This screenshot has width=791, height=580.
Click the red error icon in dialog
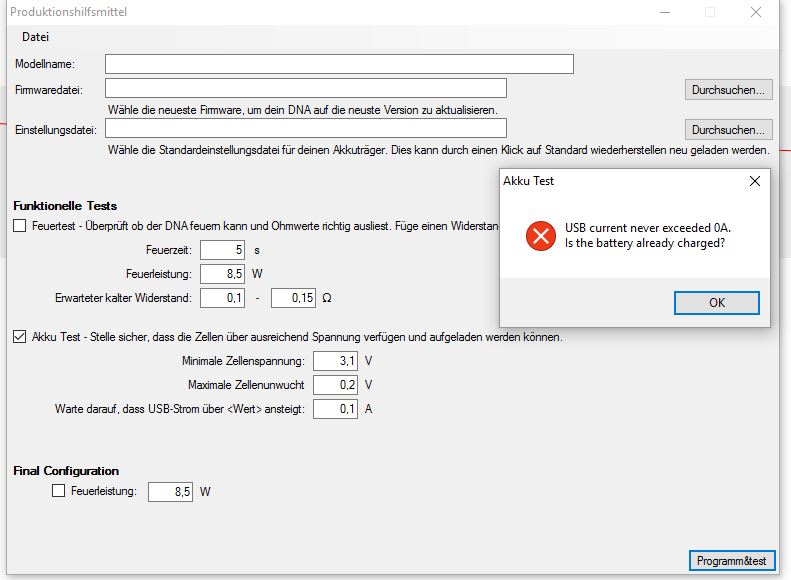[540, 236]
